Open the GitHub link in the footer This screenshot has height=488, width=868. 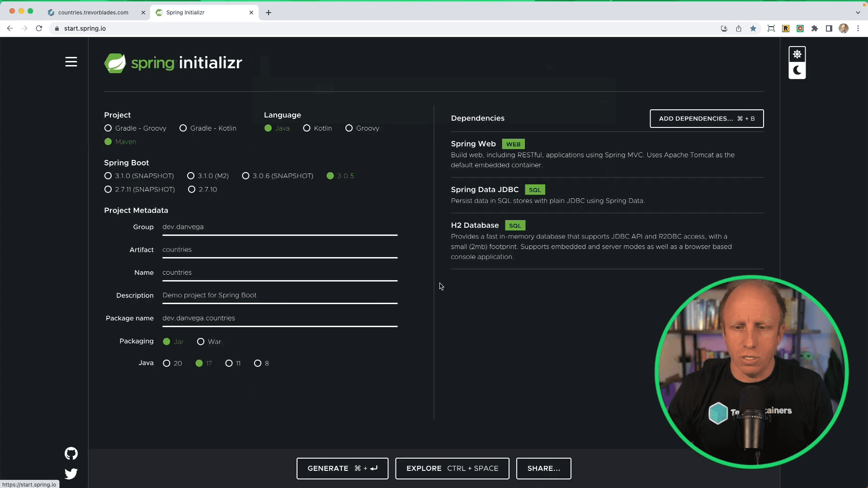pyautogui.click(x=71, y=454)
